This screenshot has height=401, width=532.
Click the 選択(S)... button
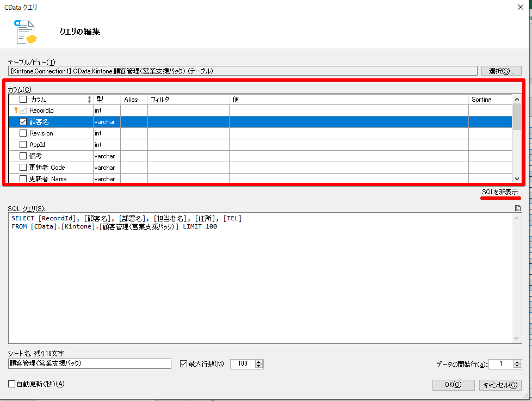pos(501,71)
